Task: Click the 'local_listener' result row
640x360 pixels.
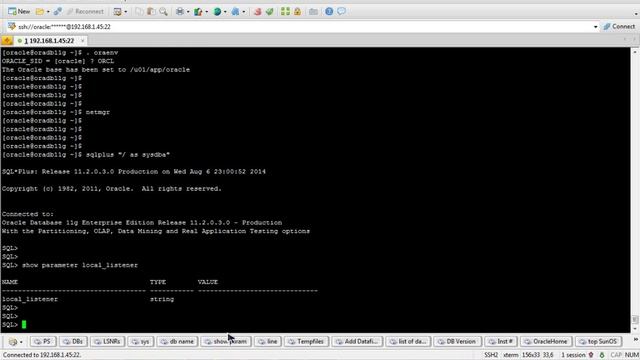Action: point(88,299)
